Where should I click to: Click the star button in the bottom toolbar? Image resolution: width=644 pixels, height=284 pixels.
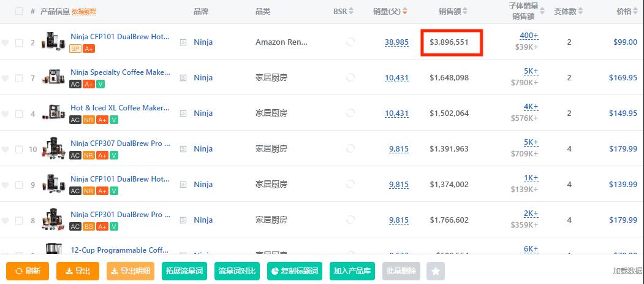[436, 271]
